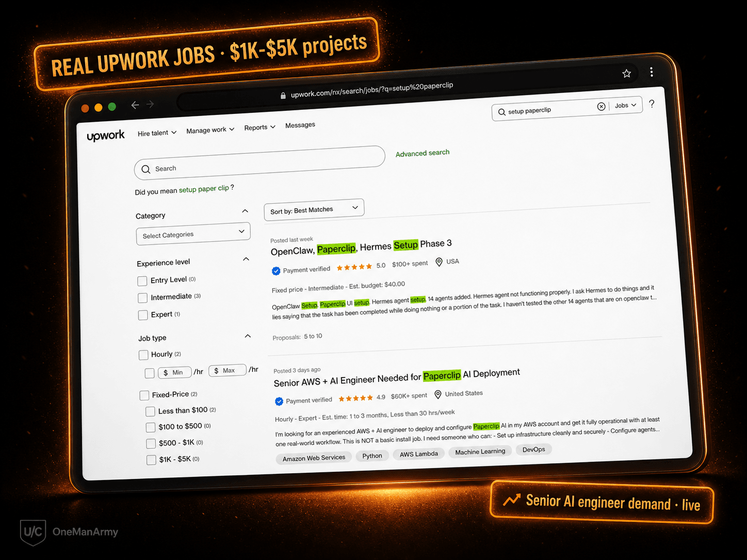Click the AWS Lambda skill tag
This screenshot has width=747, height=560.
pyautogui.click(x=418, y=454)
